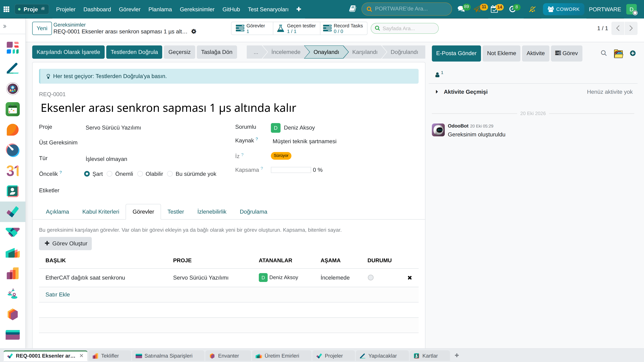Open the pencil to-do app in sidebar
Screen dimensions: 644x362
click(12, 68)
